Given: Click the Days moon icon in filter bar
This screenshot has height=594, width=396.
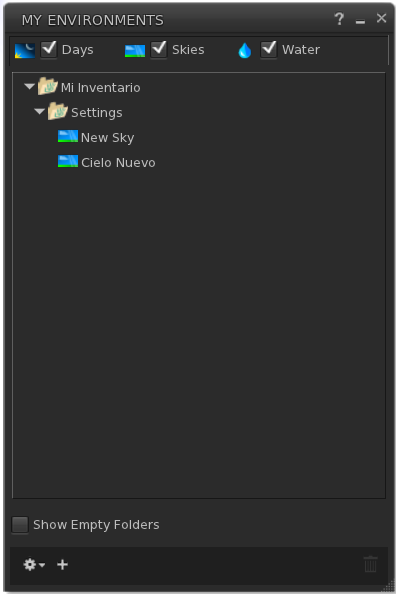Looking at the screenshot, I should (25, 50).
